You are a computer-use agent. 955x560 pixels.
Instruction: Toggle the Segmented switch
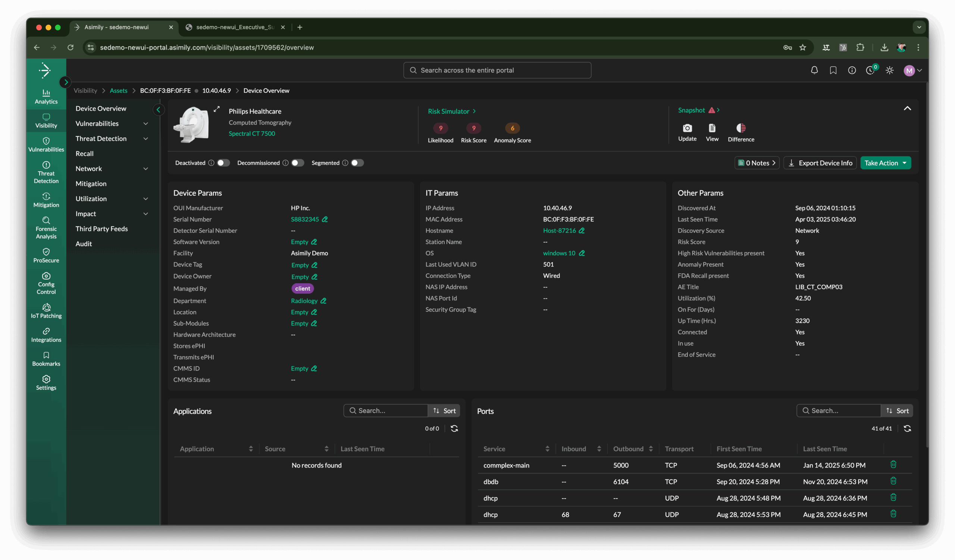pos(357,163)
